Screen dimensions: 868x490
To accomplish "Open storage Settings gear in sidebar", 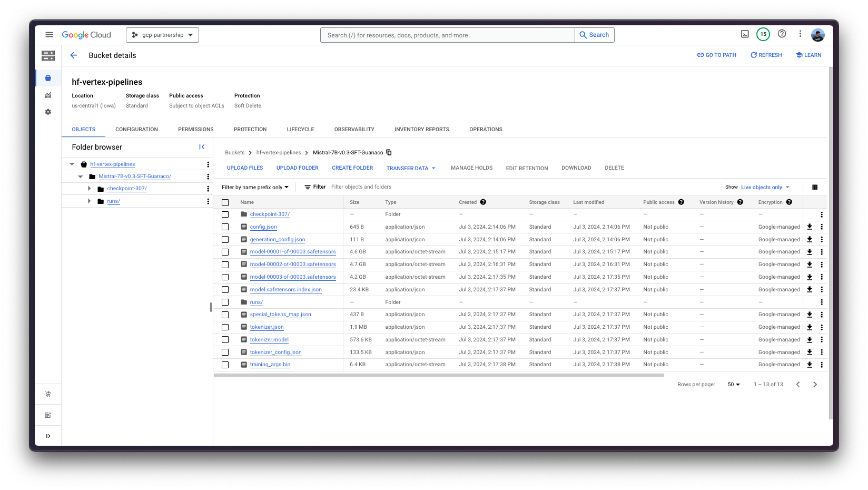I will click(48, 112).
